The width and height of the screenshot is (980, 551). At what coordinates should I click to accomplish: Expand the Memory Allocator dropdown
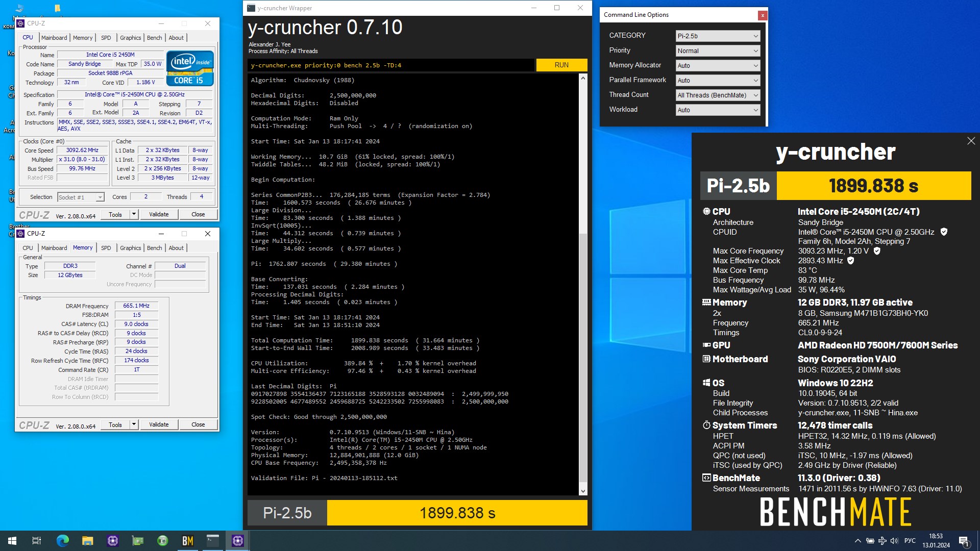click(x=718, y=66)
